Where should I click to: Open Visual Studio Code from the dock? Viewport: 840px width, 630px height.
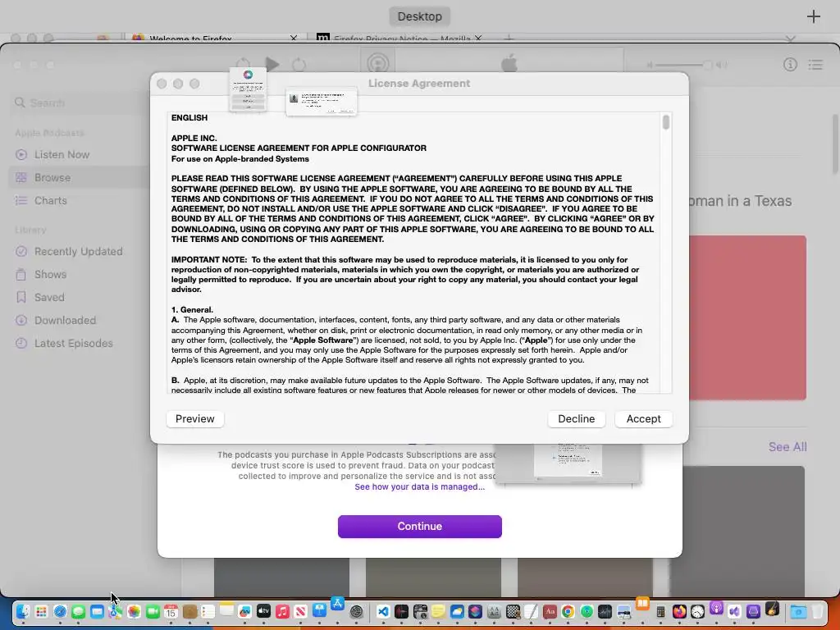pyautogui.click(x=383, y=611)
